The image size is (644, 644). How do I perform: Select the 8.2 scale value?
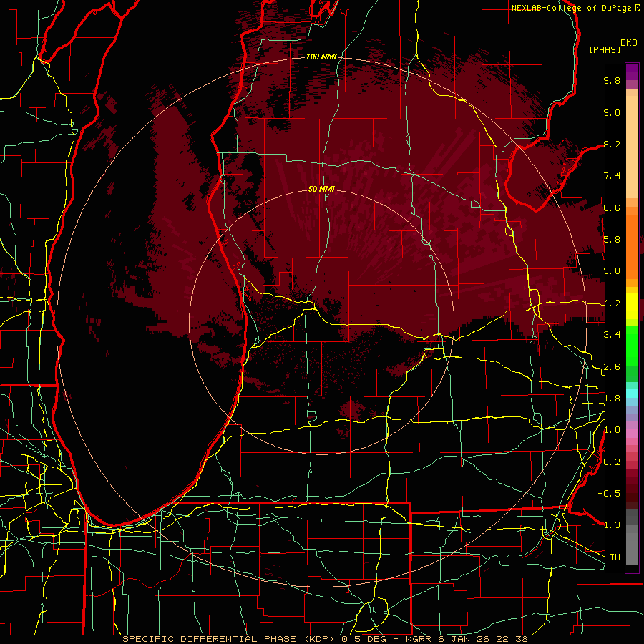612,144
